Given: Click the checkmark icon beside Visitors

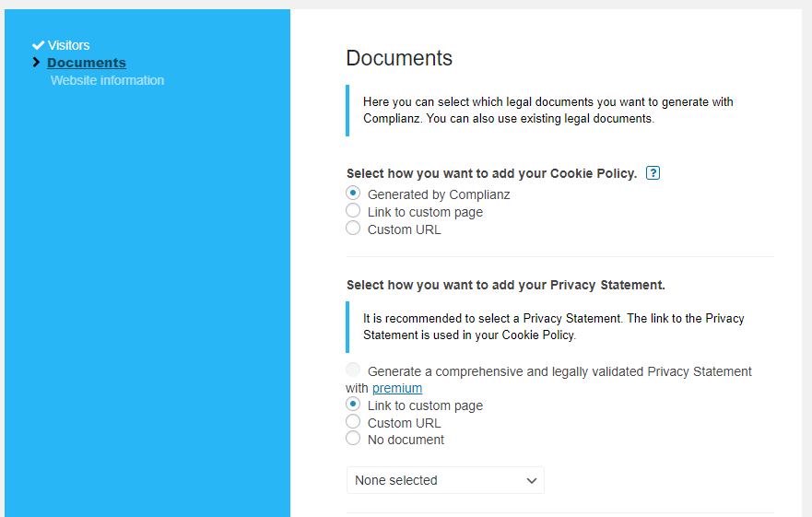Looking at the screenshot, I should pos(38,45).
